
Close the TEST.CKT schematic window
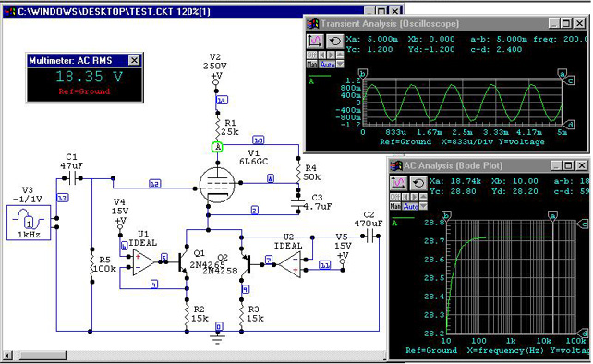395,11
